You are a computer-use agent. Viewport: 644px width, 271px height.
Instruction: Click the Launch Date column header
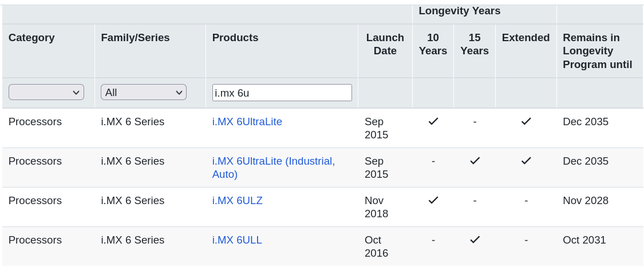385,44
